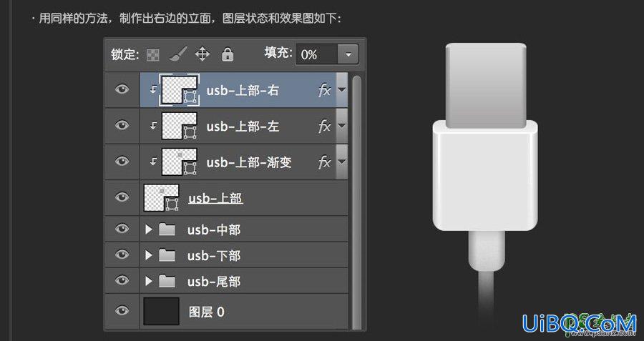Viewport: 644px width, 341px height.
Task: Click the folder icon of usb-中部 group
Action: coord(167,229)
